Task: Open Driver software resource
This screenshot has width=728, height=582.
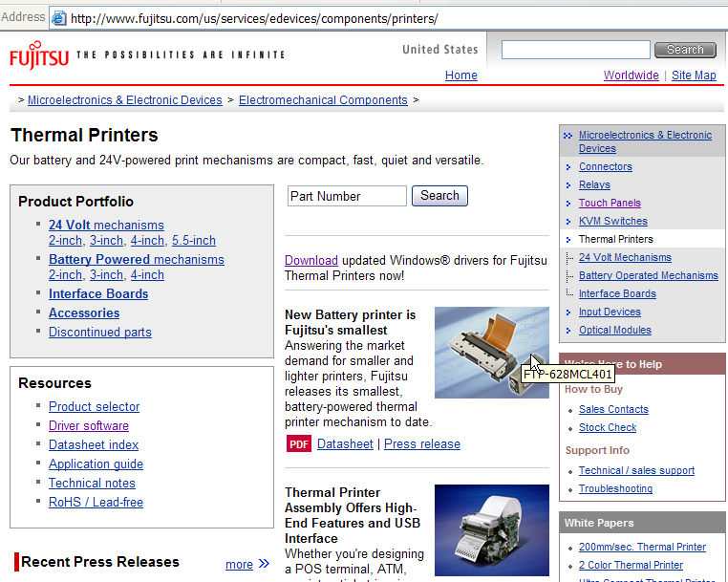Action: [89, 425]
